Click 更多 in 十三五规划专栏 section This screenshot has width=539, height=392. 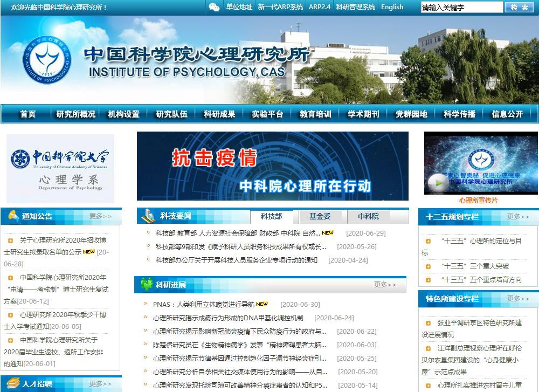(x=518, y=217)
